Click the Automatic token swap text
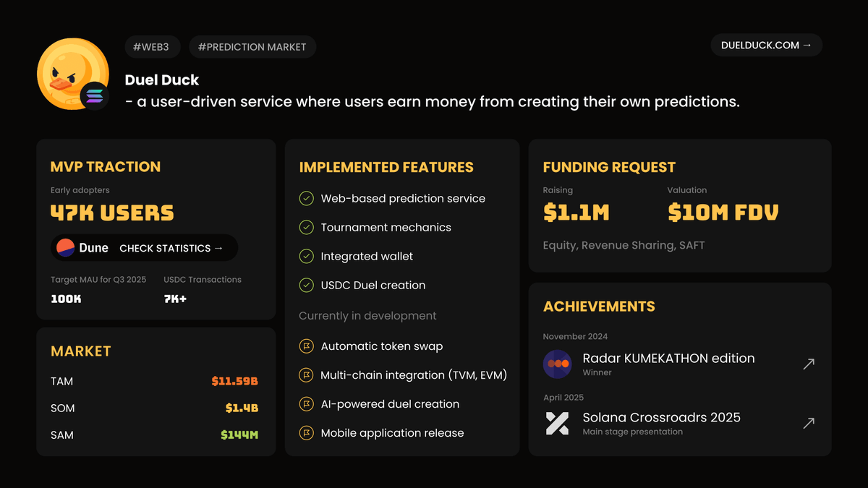This screenshot has height=488, width=868. 382,346
